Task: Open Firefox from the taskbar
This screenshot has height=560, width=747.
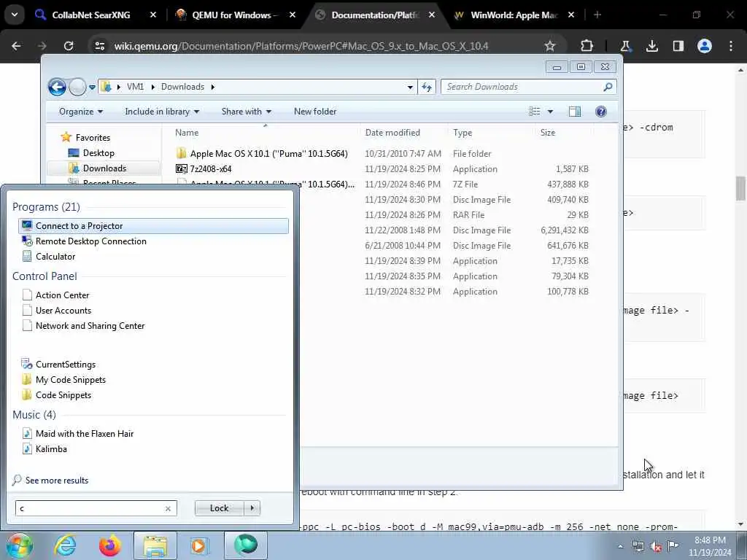Action: (109, 545)
